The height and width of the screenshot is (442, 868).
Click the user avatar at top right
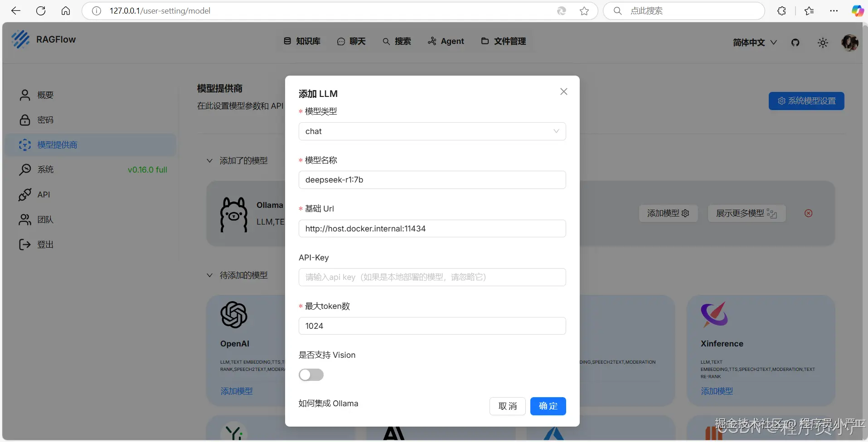[x=851, y=42]
